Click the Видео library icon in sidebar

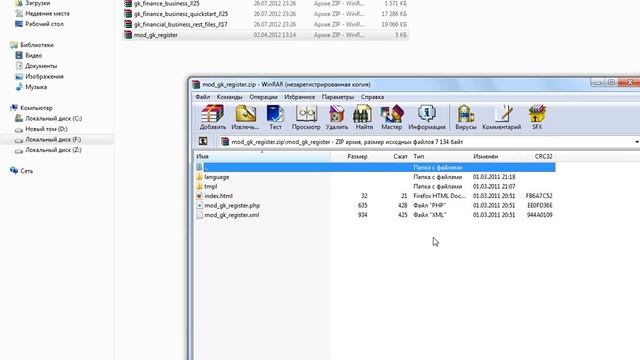tap(19, 55)
